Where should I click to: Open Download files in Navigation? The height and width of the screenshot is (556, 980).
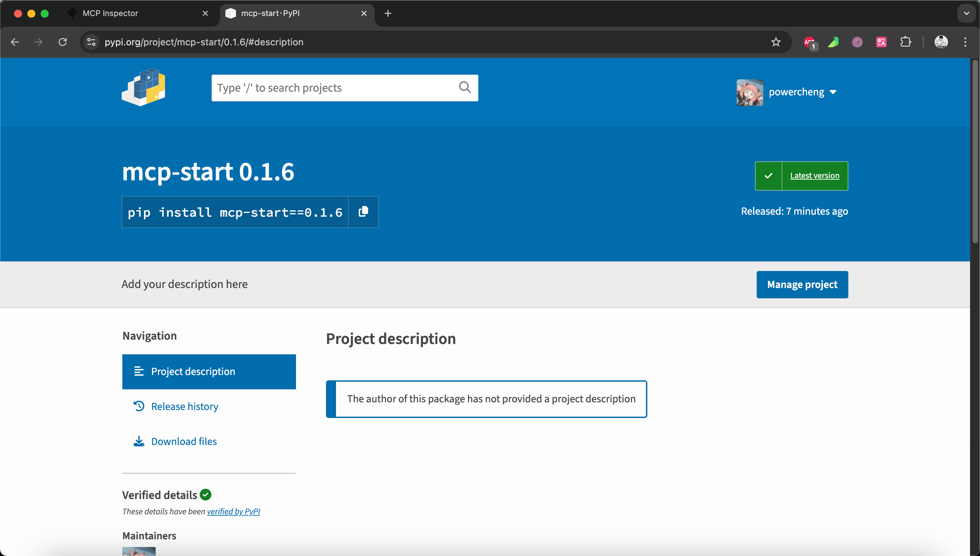click(x=209, y=441)
